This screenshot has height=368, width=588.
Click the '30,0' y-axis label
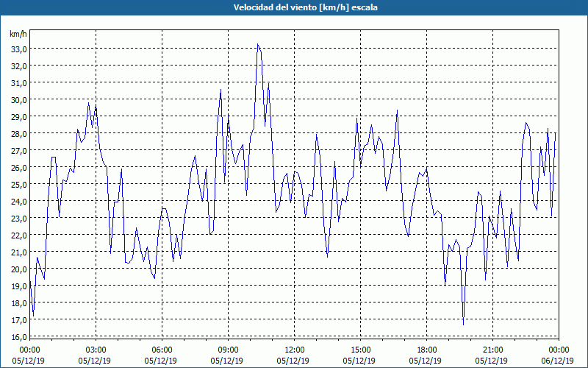click(x=18, y=99)
